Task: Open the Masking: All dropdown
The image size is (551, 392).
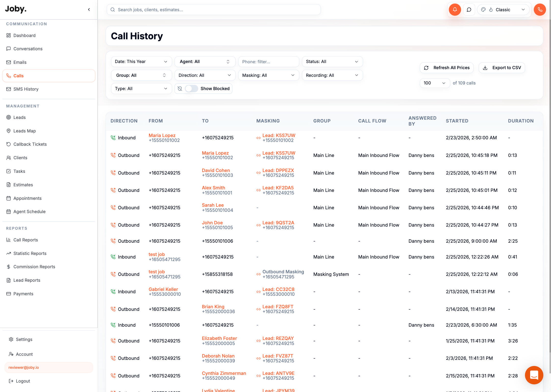Action: click(269, 75)
